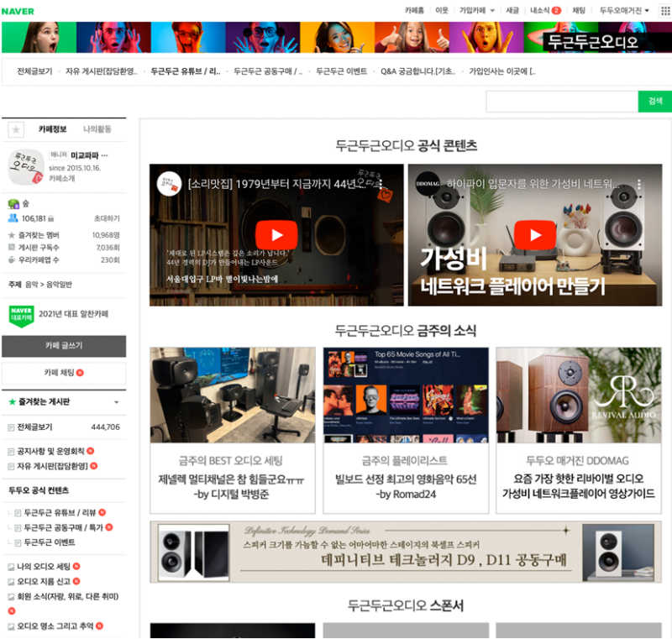The height and width of the screenshot is (639, 672).
Task: Click the NAVER 대표카페 badge
Action: (x=22, y=316)
